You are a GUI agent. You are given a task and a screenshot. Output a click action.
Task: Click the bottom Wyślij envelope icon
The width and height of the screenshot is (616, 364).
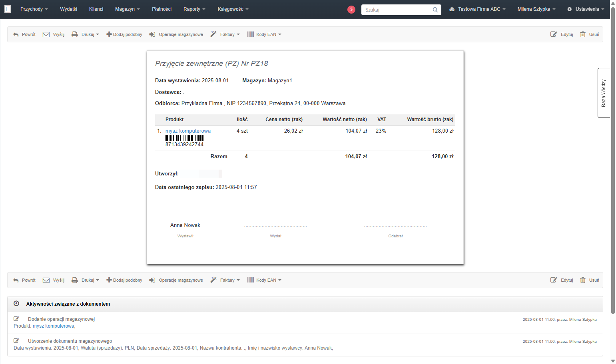(x=46, y=280)
